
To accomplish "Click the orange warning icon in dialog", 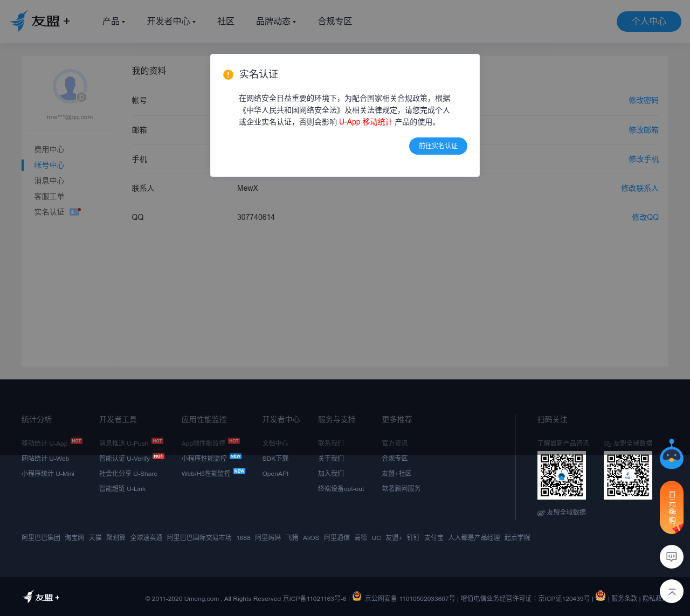I will click(228, 74).
